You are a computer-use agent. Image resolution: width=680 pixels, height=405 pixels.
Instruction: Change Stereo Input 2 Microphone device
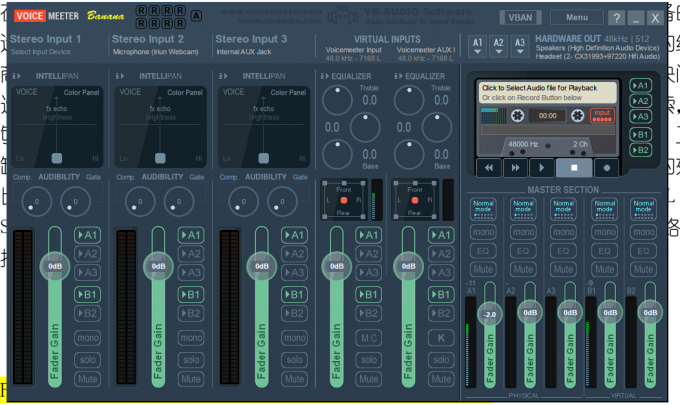156,52
